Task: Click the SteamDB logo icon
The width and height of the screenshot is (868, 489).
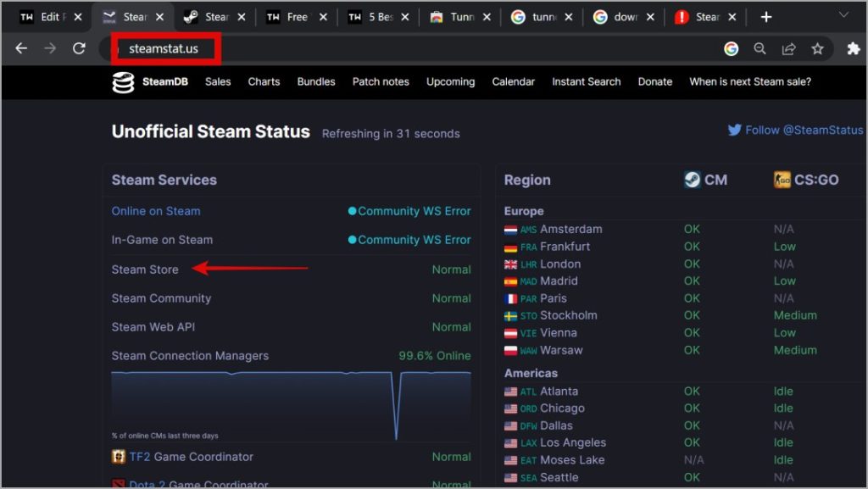Action: [123, 82]
